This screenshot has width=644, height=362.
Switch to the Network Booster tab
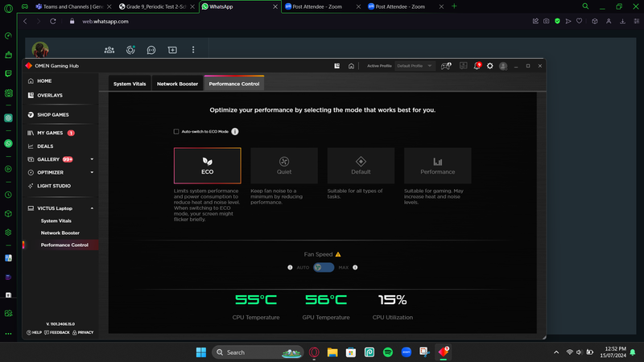pos(177,84)
